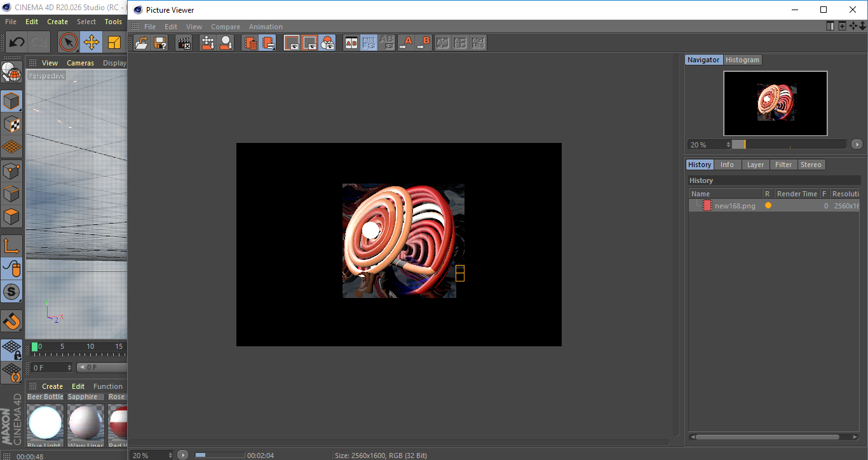Click the clear cached images icon
This screenshot has width=868, height=460.
coord(208,43)
